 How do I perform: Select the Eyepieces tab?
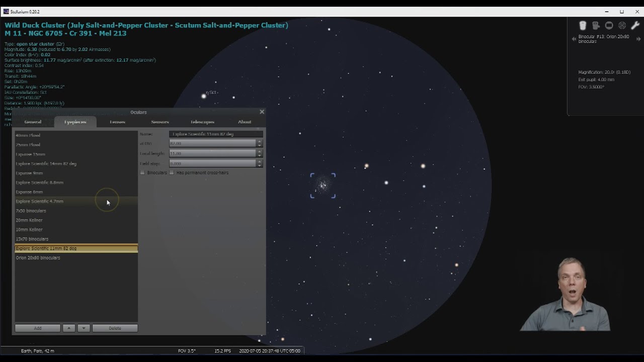(75, 122)
